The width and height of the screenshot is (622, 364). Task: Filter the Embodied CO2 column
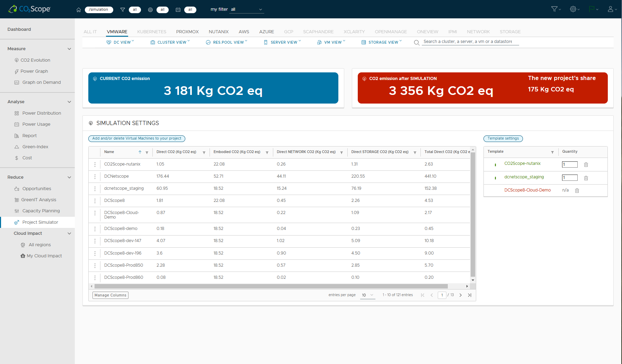coord(267,152)
